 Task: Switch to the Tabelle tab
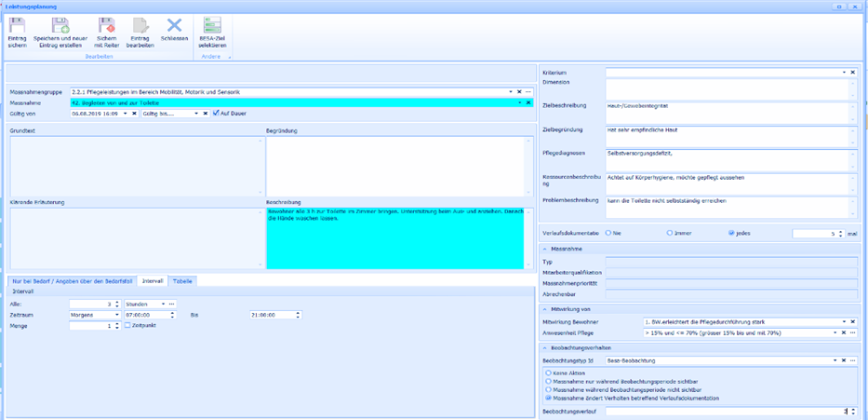(182, 280)
